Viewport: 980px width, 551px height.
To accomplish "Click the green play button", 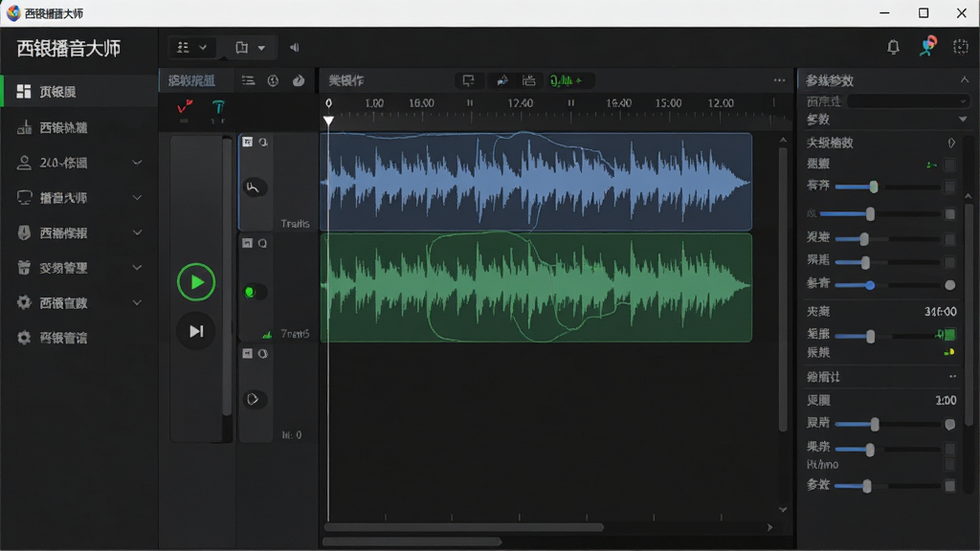I will point(195,282).
